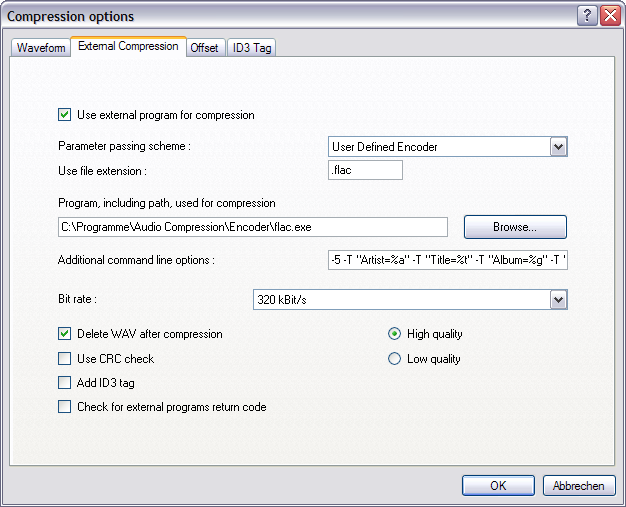The width and height of the screenshot is (626, 507).
Task: Choose the Low quality option
Action: click(394, 358)
